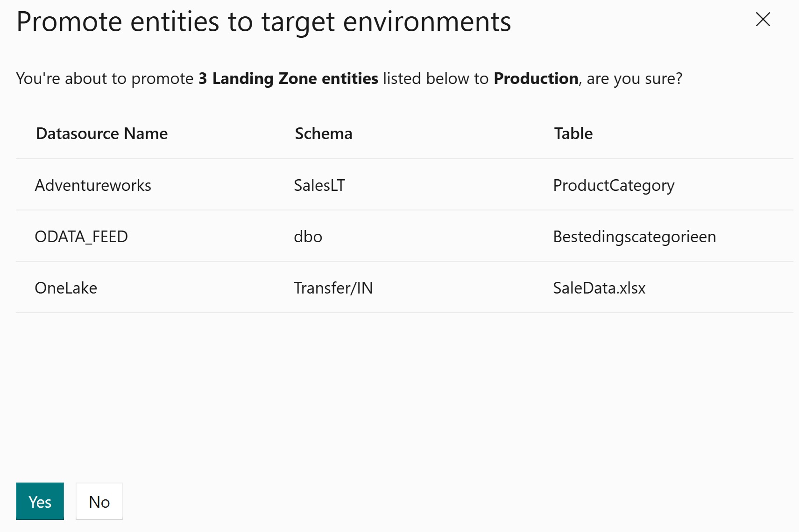Select the OneLake datasource cell
Viewport: 799px width, 532px height.
coord(66,288)
